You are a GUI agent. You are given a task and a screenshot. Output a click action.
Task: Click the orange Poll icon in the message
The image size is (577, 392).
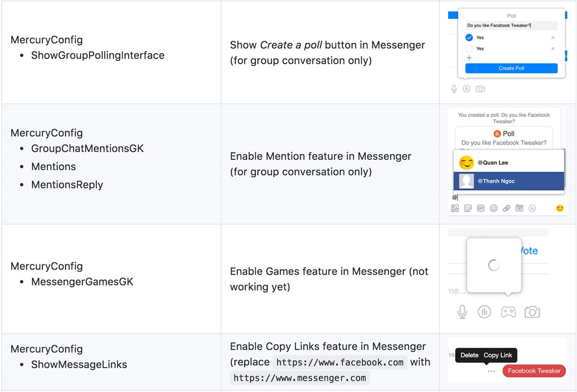point(498,133)
